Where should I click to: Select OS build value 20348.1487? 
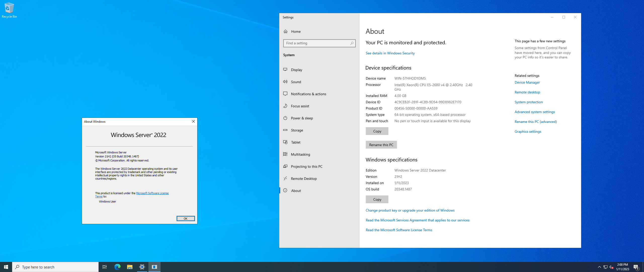403,189
